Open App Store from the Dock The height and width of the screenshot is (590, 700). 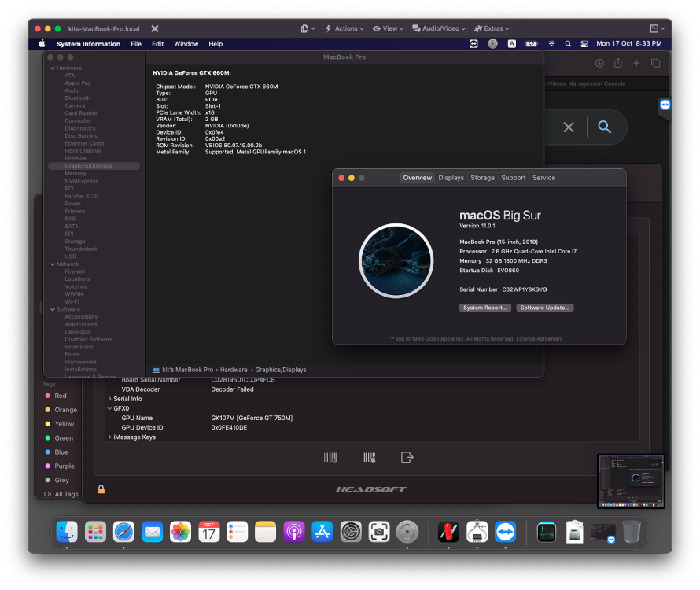[322, 532]
